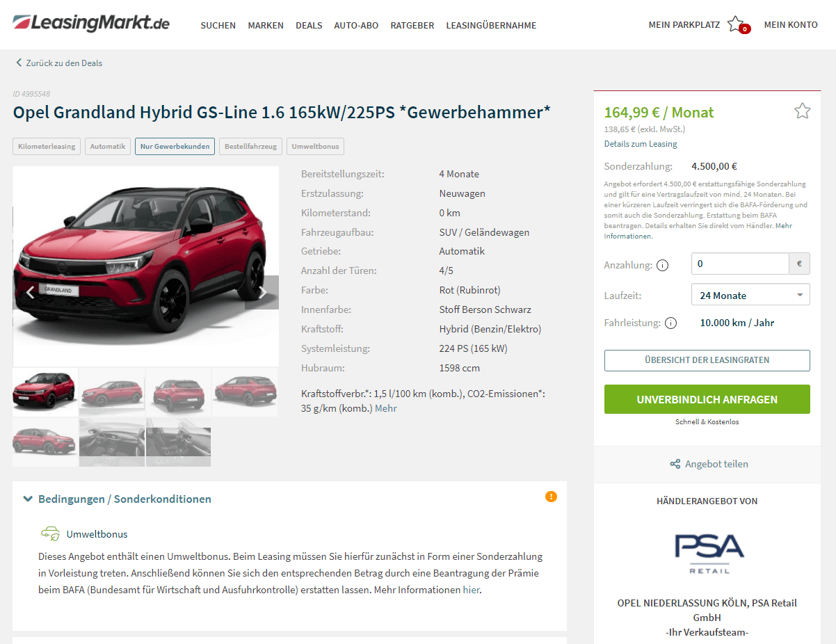The image size is (836, 644).
Task: Open Fahrleistung info icon
Action: [x=670, y=323]
